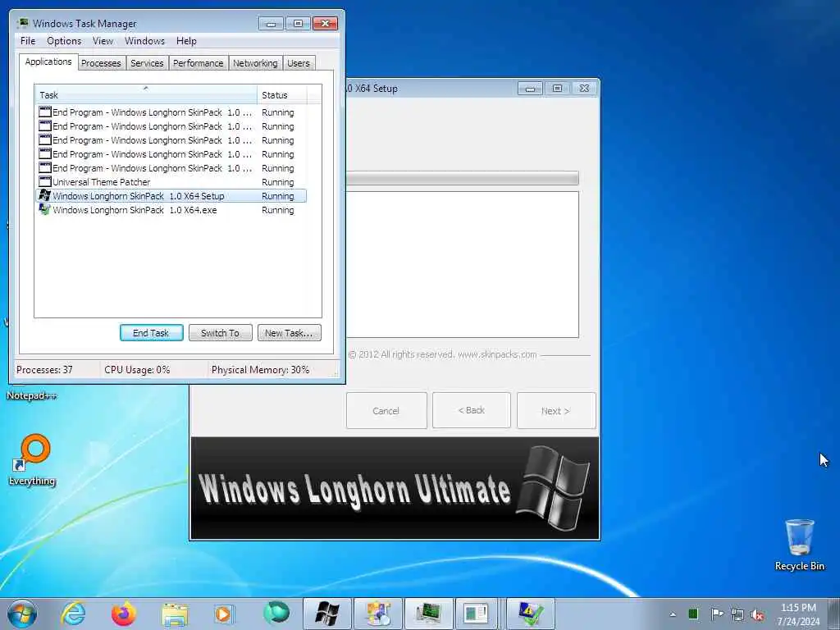Sort by the Status column header
The width and height of the screenshot is (840, 630).
[x=282, y=95]
